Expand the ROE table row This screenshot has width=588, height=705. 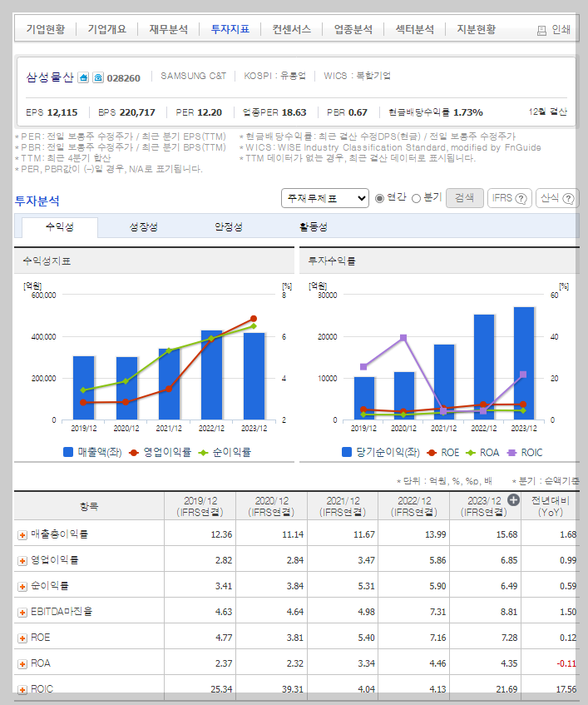(22, 638)
